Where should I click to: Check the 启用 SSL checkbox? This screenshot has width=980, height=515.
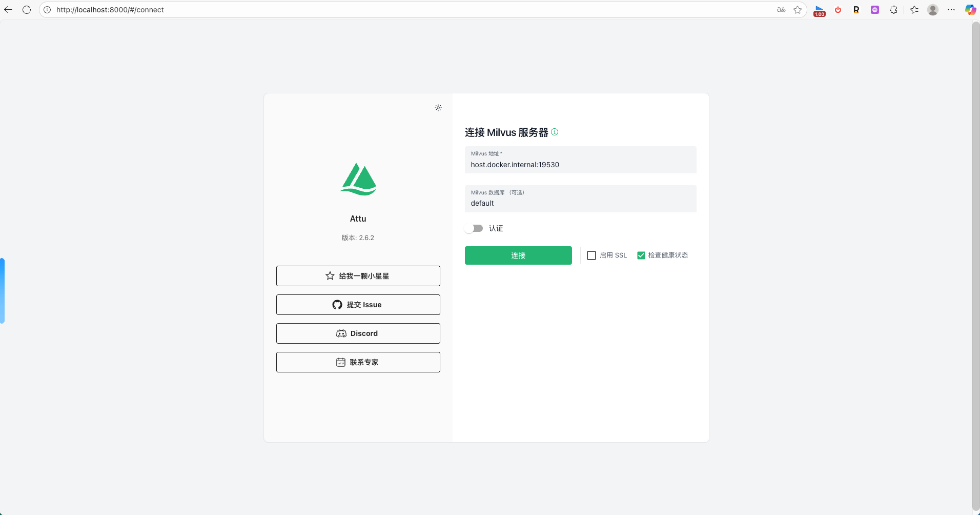591,255
